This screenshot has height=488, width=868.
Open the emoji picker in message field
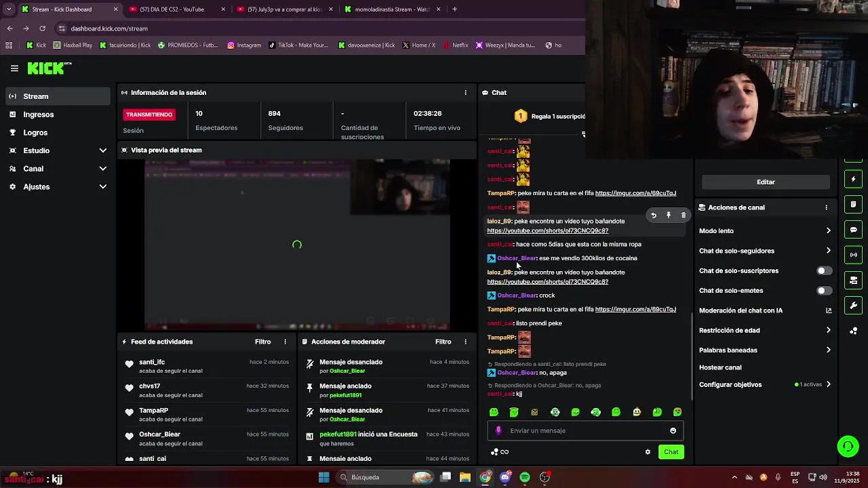(673, 430)
